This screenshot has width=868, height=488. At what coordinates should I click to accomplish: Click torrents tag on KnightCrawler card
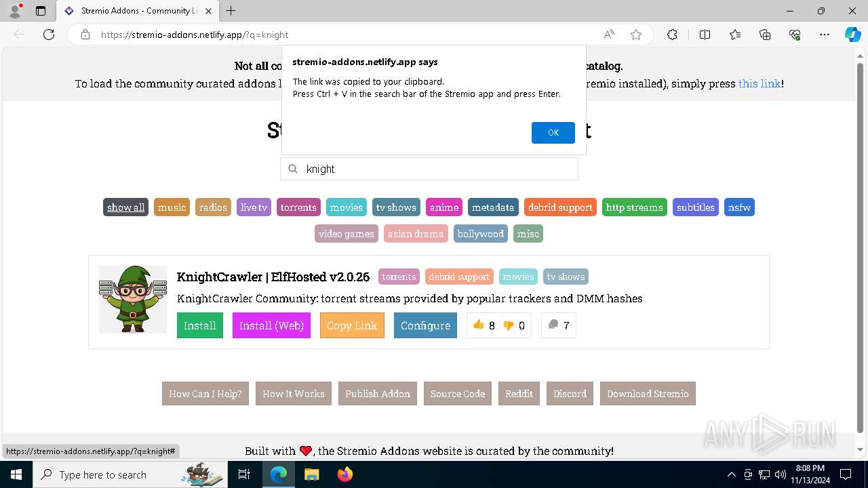pos(399,277)
